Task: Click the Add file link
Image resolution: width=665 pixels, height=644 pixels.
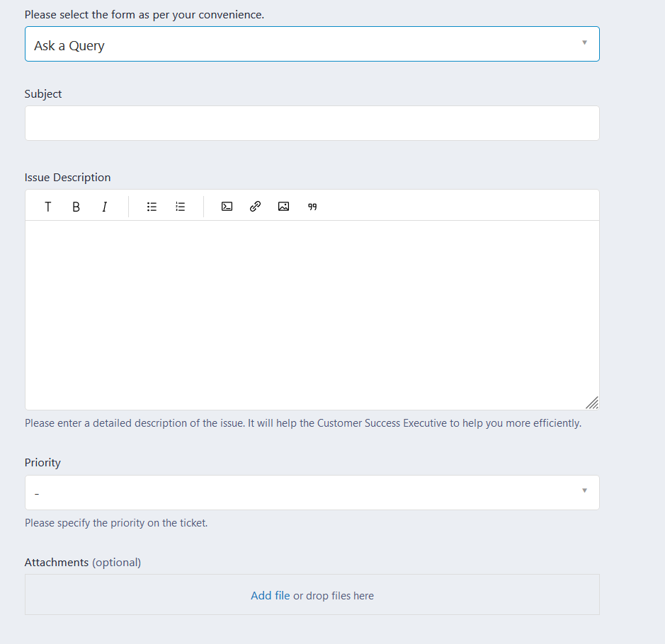Action: pos(270,595)
